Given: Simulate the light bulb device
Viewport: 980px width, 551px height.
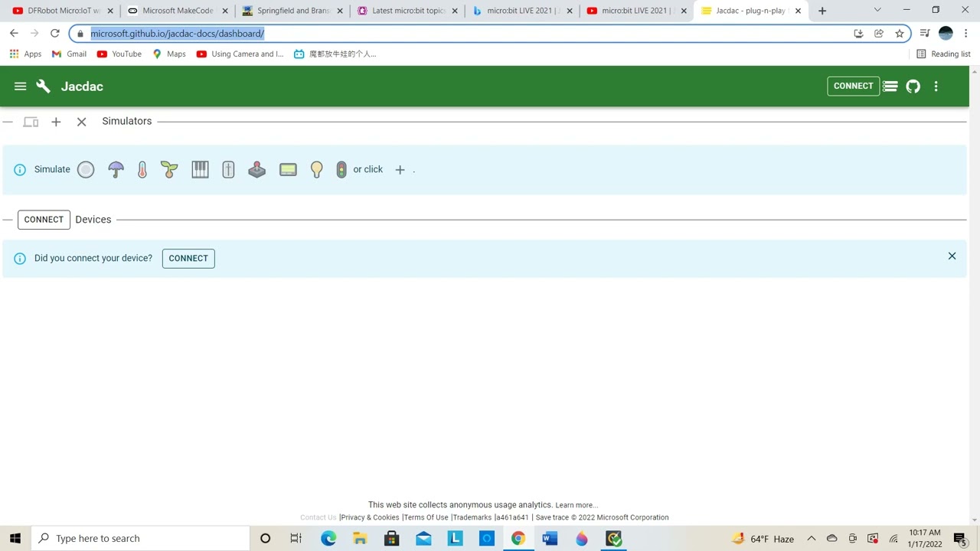Looking at the screenshot, I should pos(316,170).
